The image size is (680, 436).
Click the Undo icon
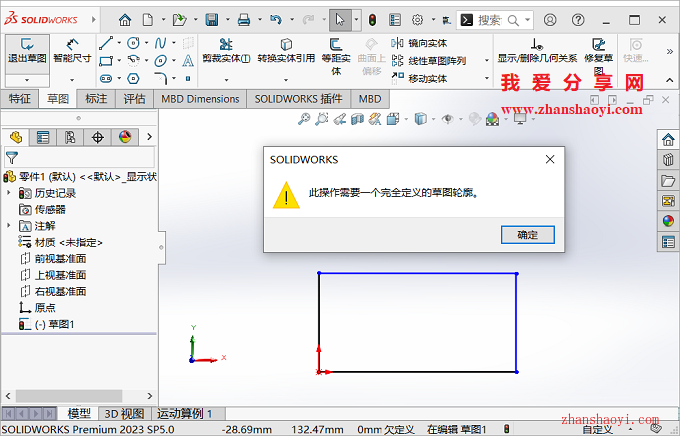(x=276, y=20)
